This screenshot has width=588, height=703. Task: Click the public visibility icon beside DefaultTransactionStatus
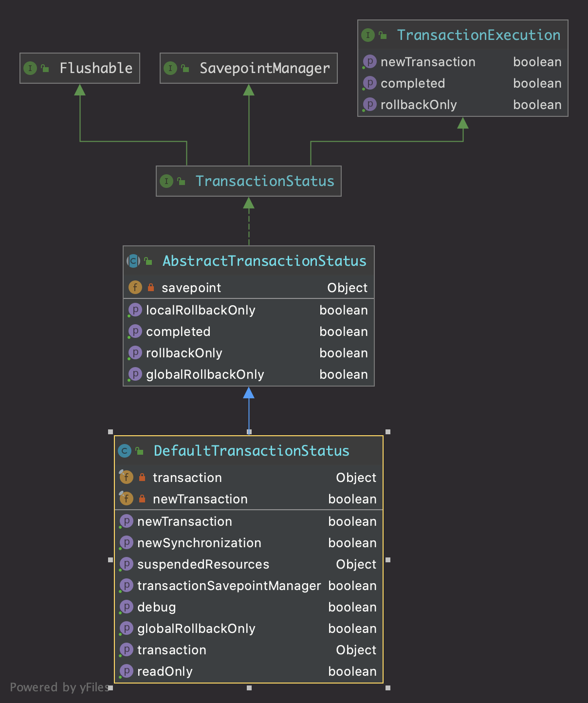140,451
